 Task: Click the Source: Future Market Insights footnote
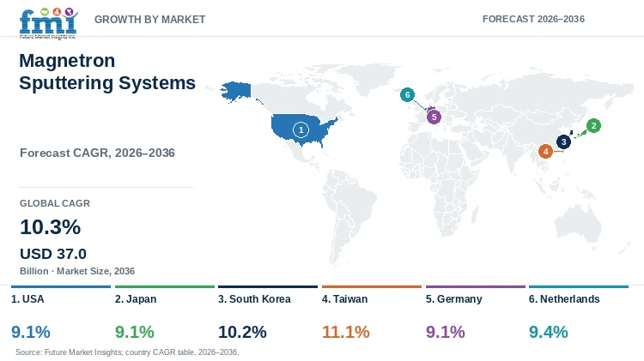pyautogui.click(x=127, y=352)
